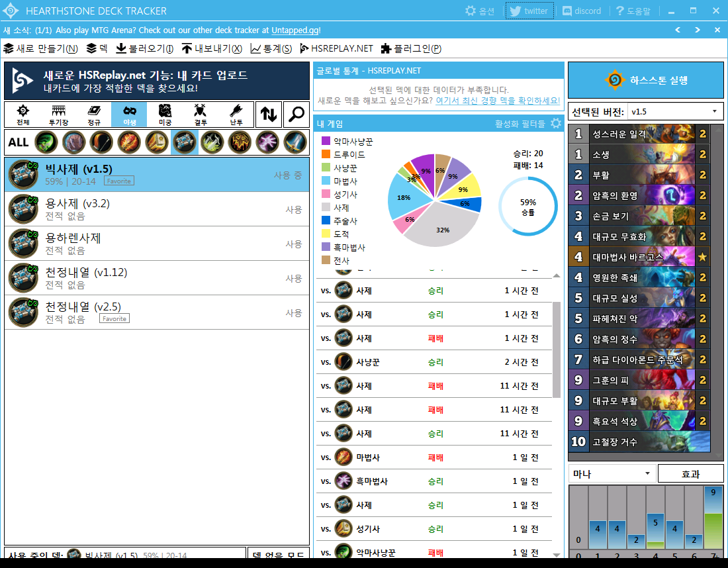Image resolution: width=728 pixels, height=568 pixels.
Task: Toggle the Priest class filter icon
Action: [185, 142]
